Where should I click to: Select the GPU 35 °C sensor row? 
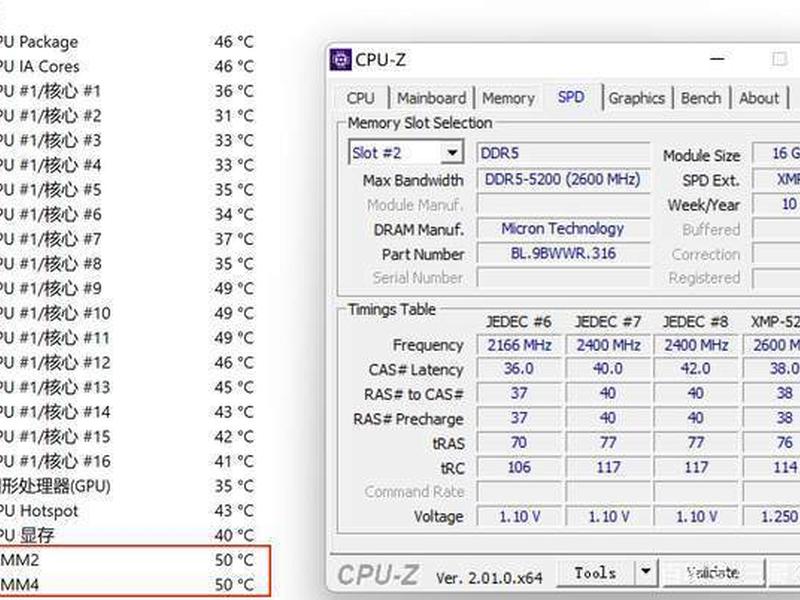128,486
